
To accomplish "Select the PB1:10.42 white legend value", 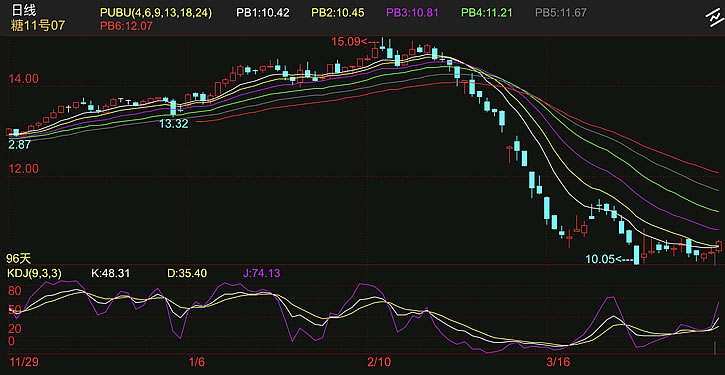I will click(x=263, y=13).
